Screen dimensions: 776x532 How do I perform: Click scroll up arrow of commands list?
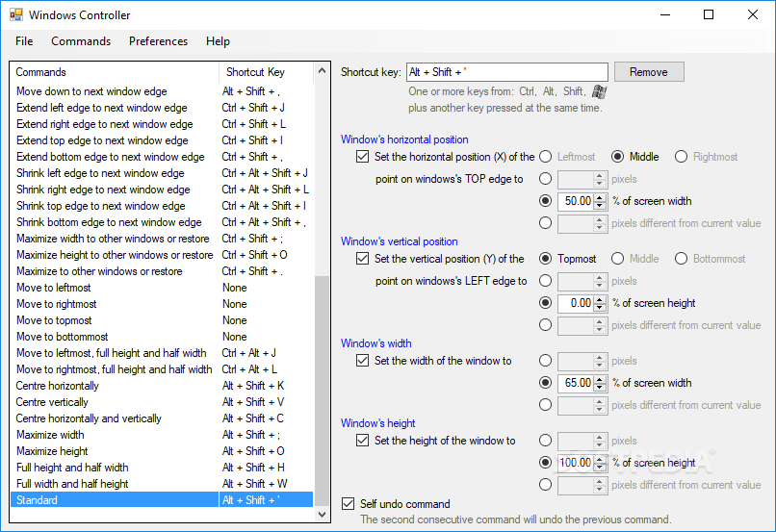(x=322, y=70)
